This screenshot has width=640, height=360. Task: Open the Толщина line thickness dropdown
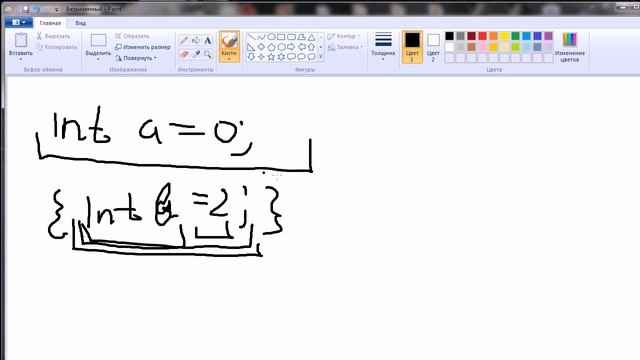(383, 46)
